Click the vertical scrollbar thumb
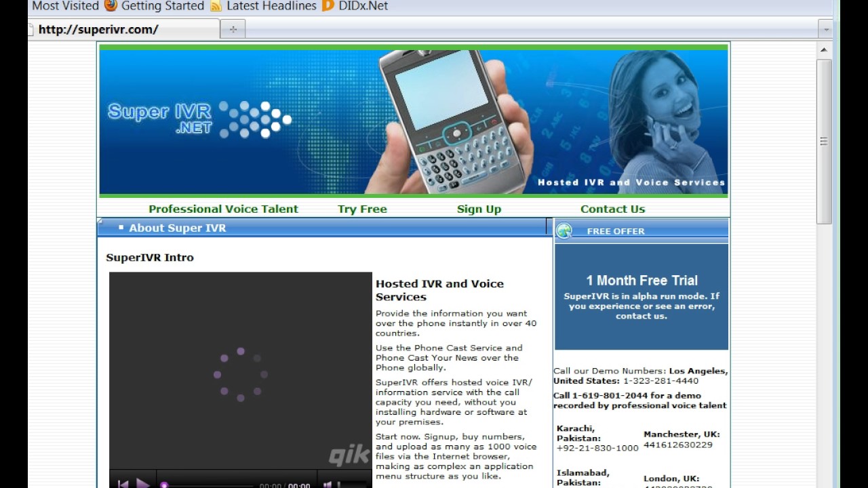The width and height of the screenshot is (868, 488). click(x=824, y=141)
